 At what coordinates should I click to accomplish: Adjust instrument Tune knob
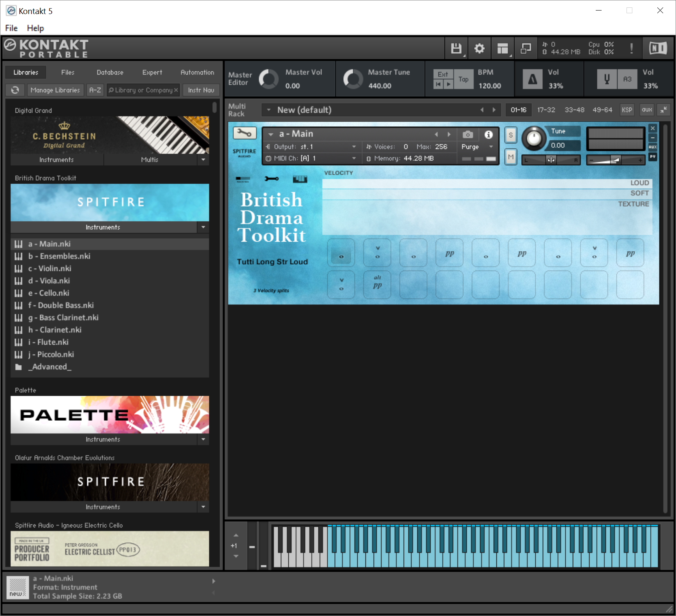[534, 138]
